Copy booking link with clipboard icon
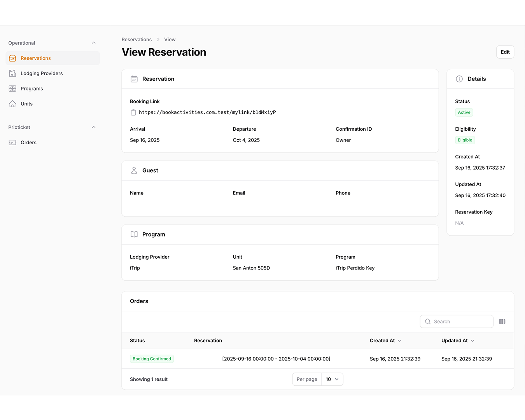The image size is (525, 420). pos(133,112)
